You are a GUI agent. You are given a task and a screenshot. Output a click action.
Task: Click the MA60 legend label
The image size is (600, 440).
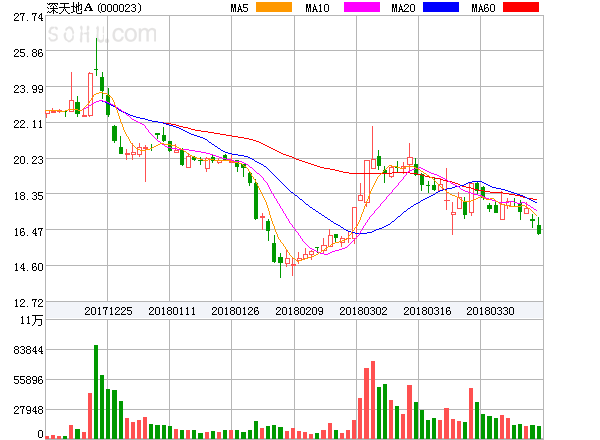pos(483,8)
